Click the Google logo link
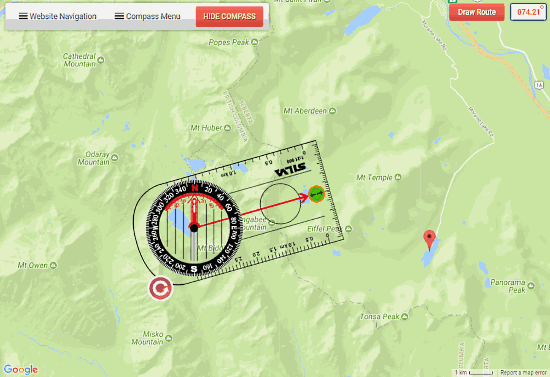Image resolution: width=550 pixels, height=377 pixels. click(x=21, y=369)
